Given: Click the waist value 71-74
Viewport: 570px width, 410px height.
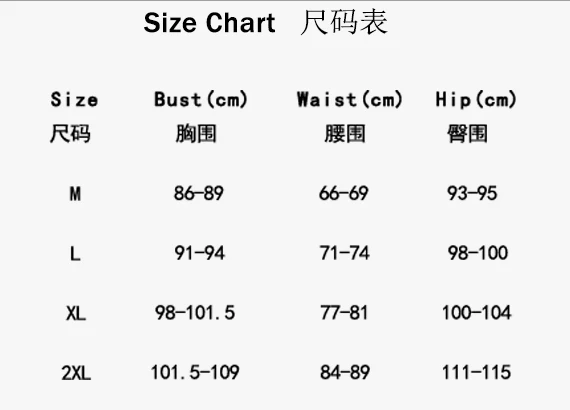Looking at the screenshot, I should [345, 253].
